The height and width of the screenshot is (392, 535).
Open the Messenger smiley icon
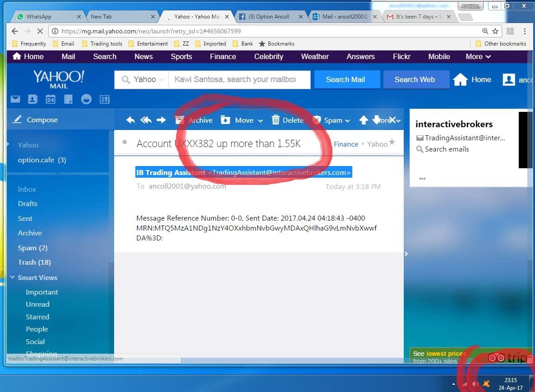click(86, 99)
